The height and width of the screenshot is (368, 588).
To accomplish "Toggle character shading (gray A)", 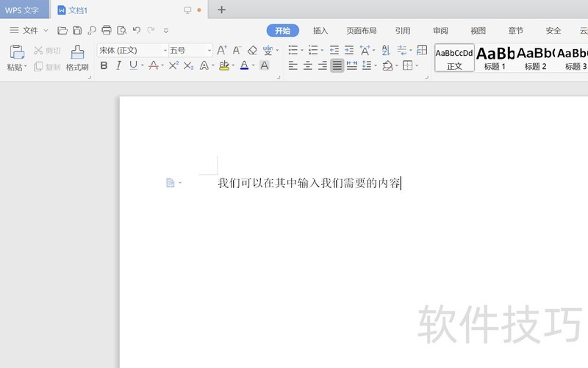I will [x=265, y=65].
